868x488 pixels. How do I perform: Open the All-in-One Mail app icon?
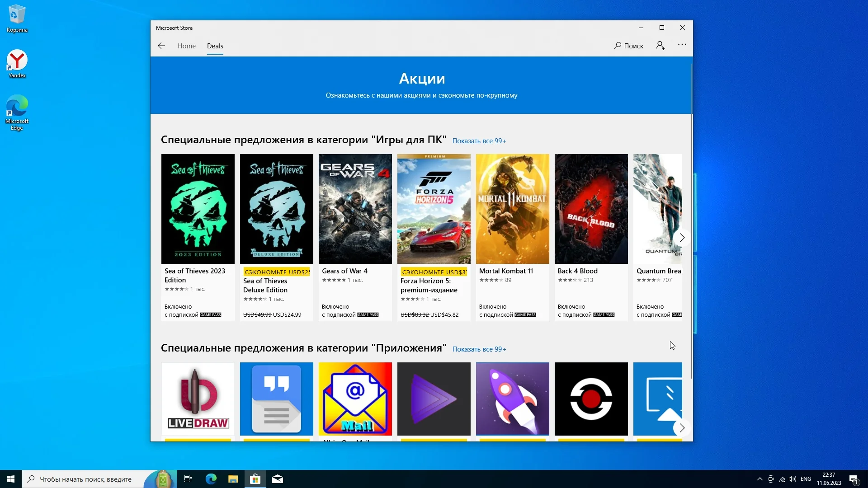click(x=355, y=399)
